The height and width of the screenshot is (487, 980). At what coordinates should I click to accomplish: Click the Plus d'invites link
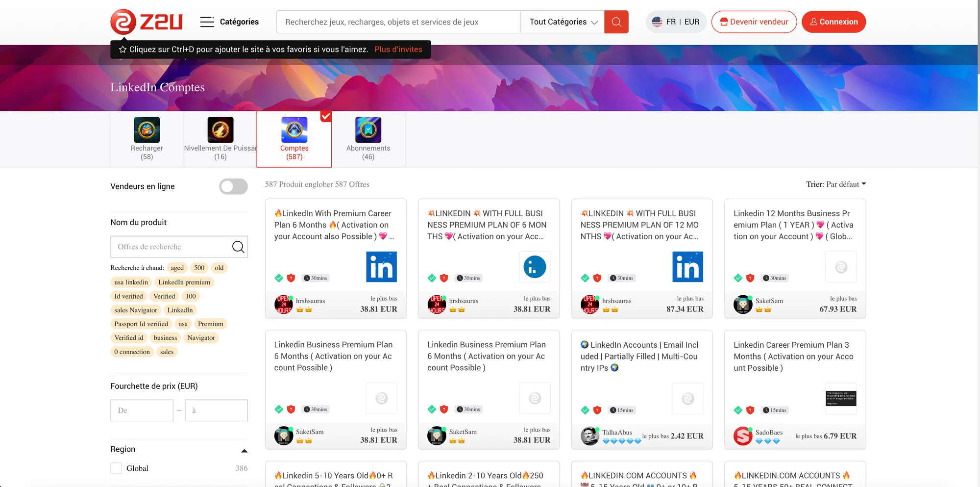click(398, 49)
